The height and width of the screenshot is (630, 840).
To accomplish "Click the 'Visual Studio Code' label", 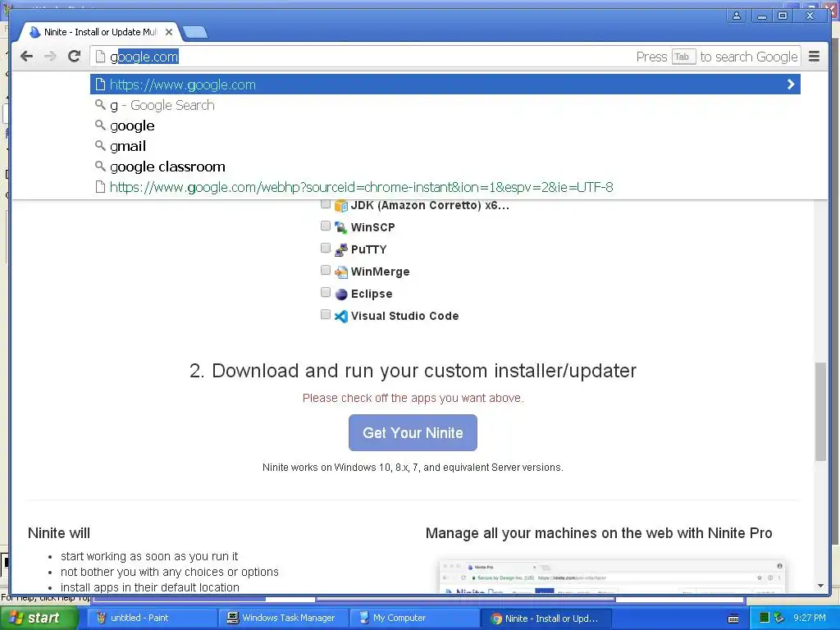I will (x=405, y=316).
